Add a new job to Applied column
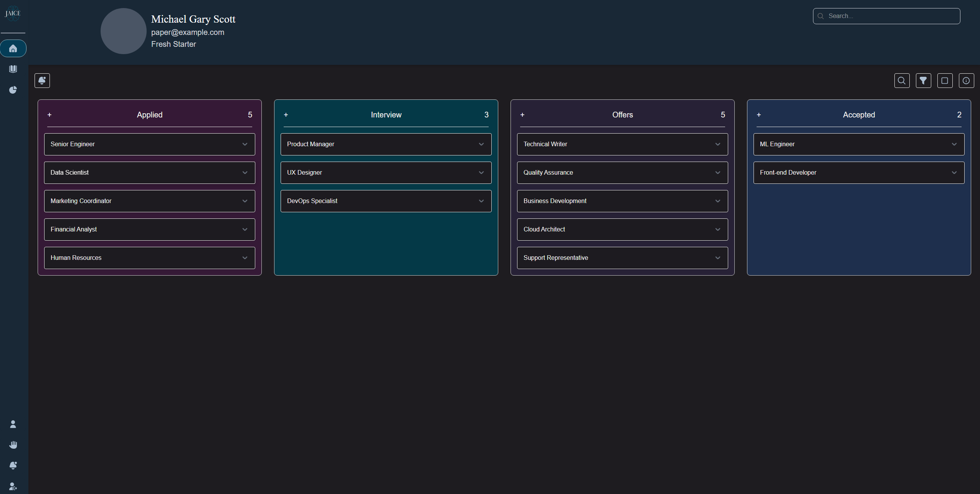980x494 pixels. 50,115
